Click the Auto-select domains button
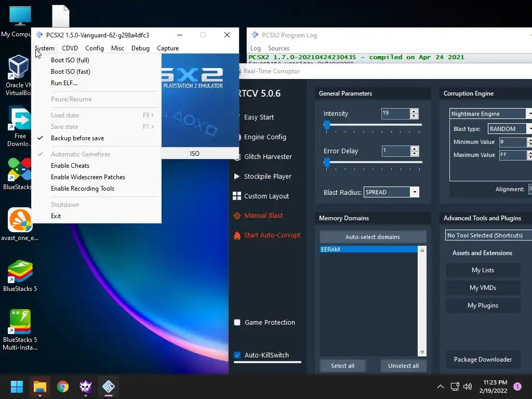The width and height of the screenshot is (532, 399). pyautogui.click(x=373, y=237)
